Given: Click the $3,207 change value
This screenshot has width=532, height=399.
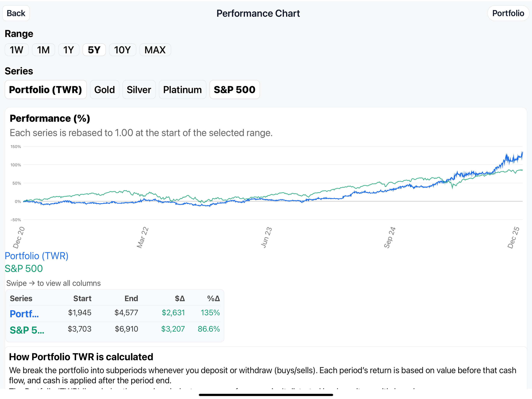Looking at the screenshot, I should coord(173,329).
